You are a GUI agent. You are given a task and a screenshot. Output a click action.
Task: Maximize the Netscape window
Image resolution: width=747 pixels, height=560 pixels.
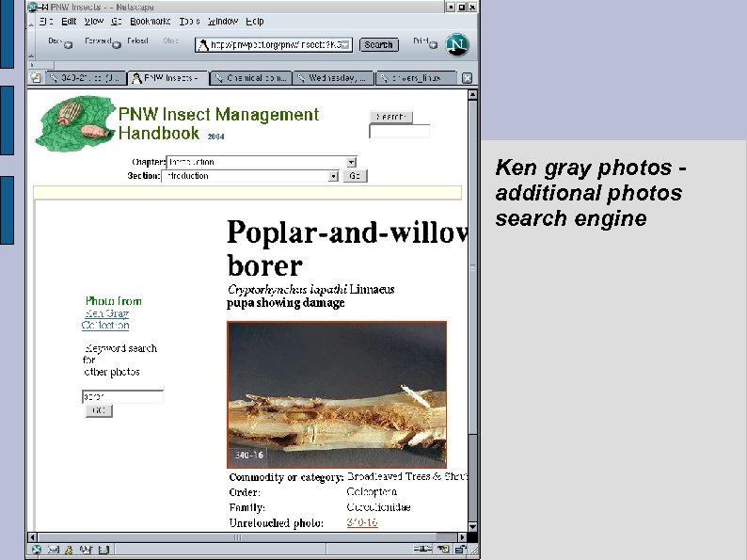461,7
